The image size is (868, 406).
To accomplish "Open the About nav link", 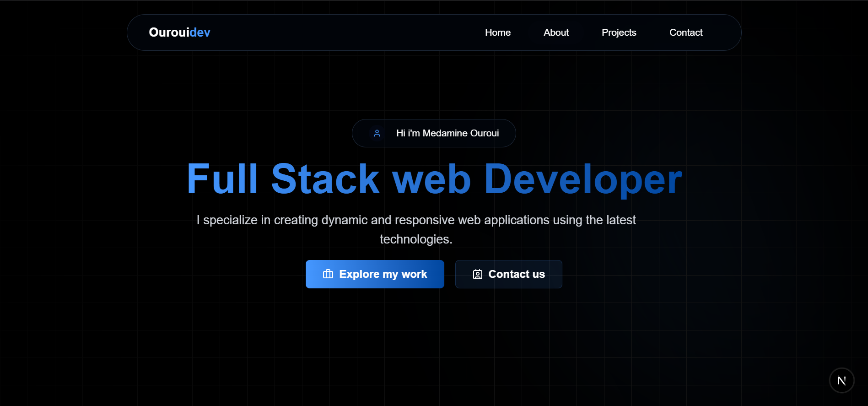I will point(556,32).
